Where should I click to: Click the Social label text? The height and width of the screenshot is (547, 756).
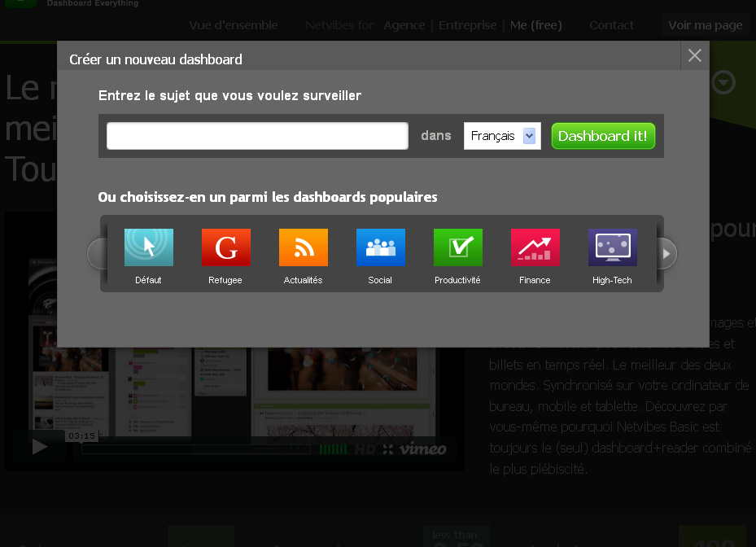tap(380, 280)
